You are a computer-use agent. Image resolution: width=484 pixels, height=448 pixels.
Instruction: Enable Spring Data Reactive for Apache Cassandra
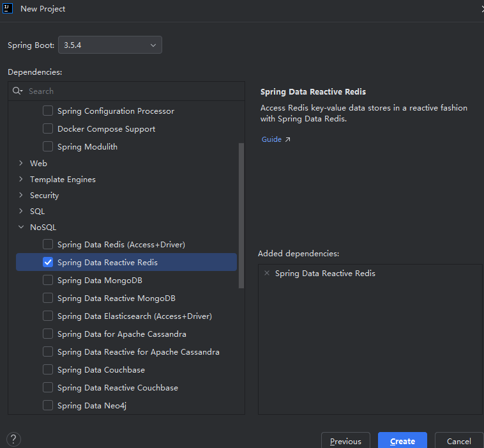[x=48, y=352]
